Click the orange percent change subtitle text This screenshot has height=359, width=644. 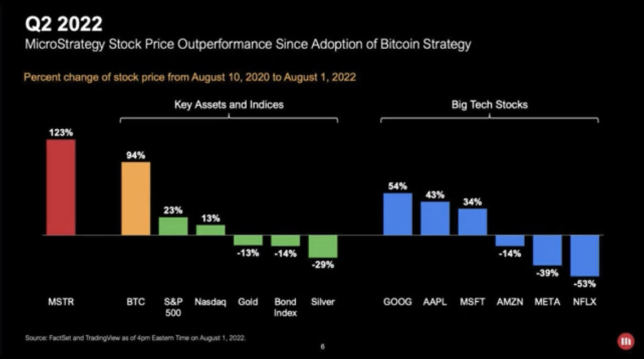[x=187, y=77]
